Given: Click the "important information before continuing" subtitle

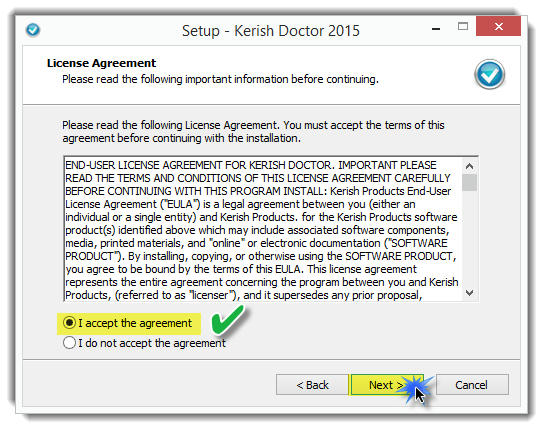Looking at the screenshot, I should tap(282, 79).
